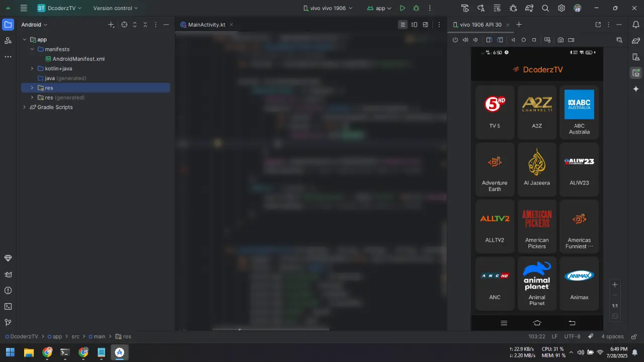Collapse the app module node

(x=24, y=40)
